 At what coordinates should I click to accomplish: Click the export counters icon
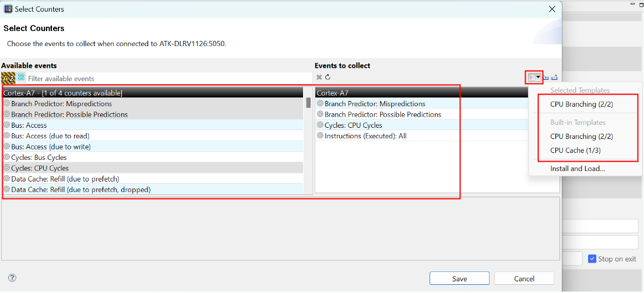(555, 77)
